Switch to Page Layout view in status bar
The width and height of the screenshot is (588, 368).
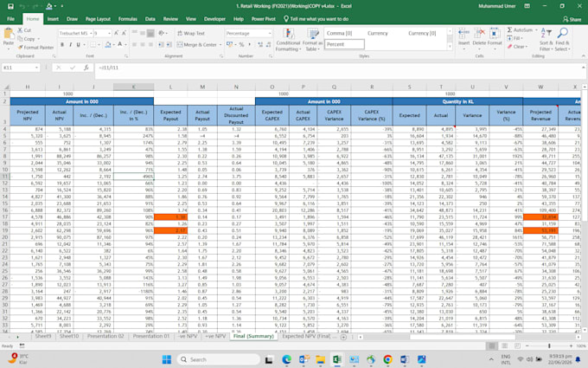click(x=504, y=345)
